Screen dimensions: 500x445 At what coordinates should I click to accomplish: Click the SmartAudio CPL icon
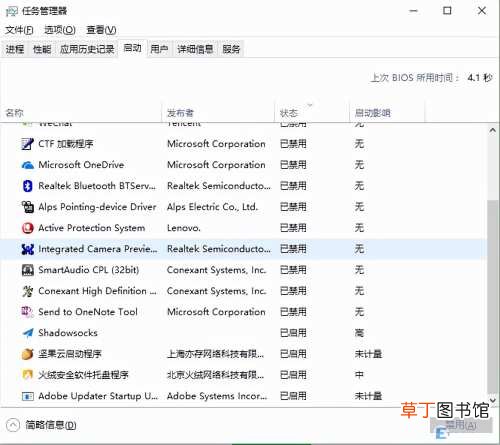tap(27, 270)
